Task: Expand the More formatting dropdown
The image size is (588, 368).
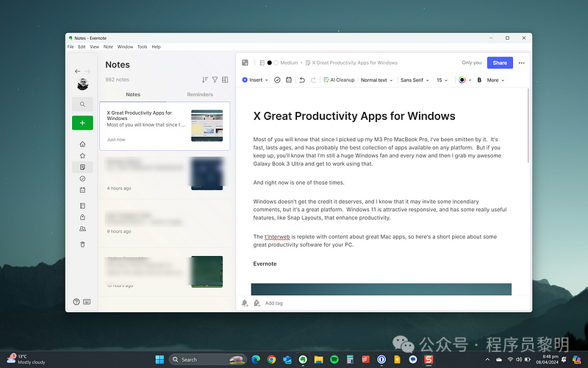Action: (x=495, y=80)
